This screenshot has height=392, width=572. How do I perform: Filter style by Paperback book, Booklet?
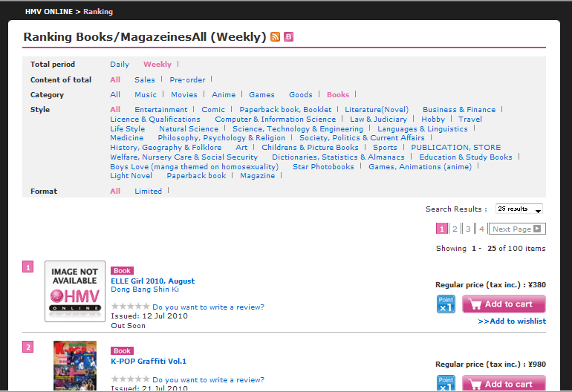(285, 110)
